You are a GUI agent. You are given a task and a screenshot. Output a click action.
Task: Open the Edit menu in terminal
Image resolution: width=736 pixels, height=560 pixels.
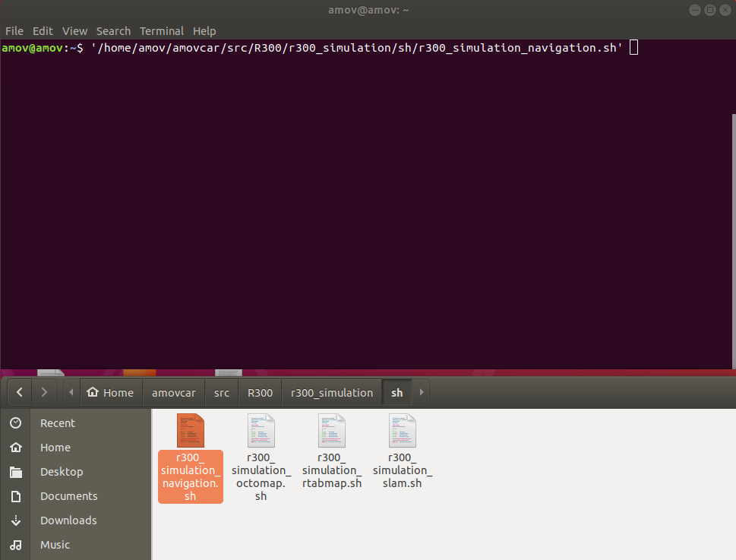43,31
